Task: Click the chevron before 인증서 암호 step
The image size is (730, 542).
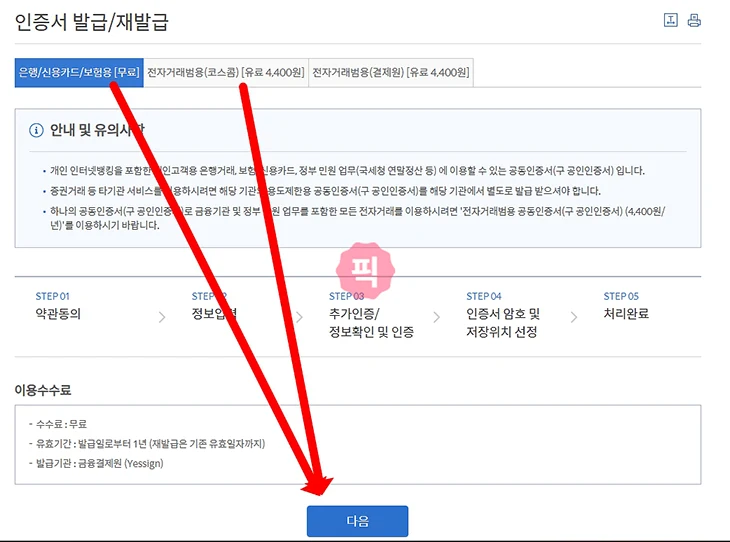Action: pyautogui.click(x=436, y=317)
